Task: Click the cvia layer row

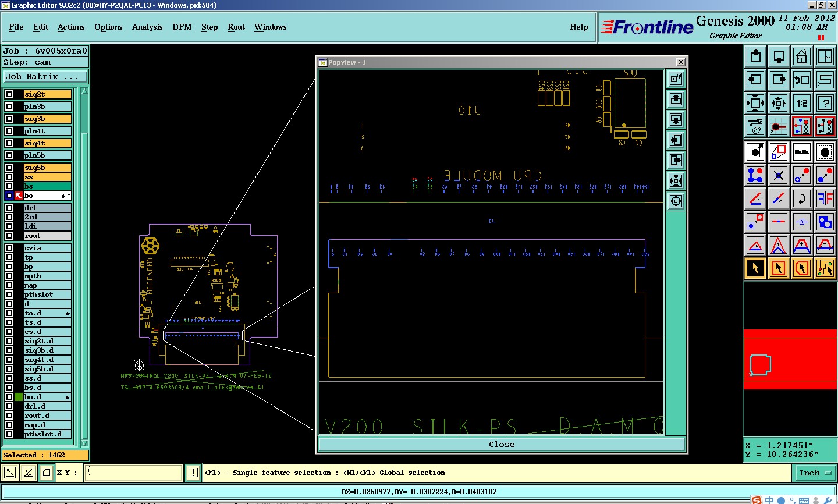Action: point(48,248)
